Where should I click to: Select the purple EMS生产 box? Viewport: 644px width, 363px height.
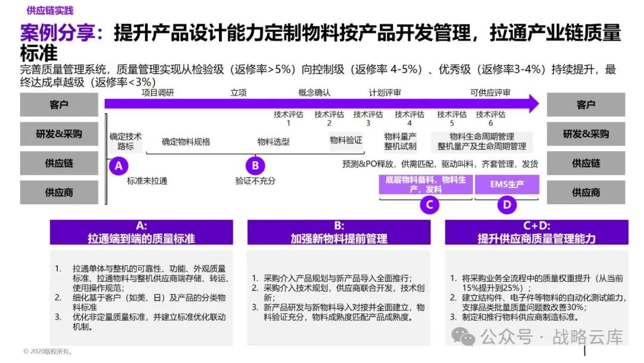pos(507,184)
